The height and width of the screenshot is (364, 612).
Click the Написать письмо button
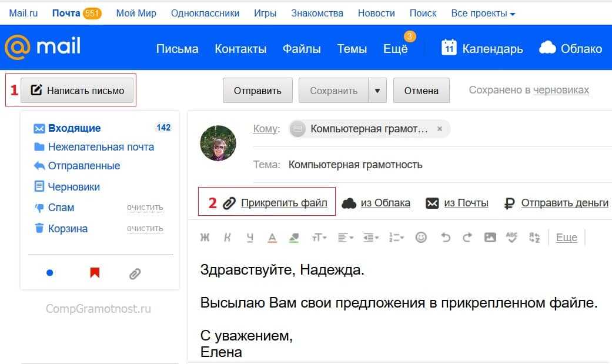point(77,90)
